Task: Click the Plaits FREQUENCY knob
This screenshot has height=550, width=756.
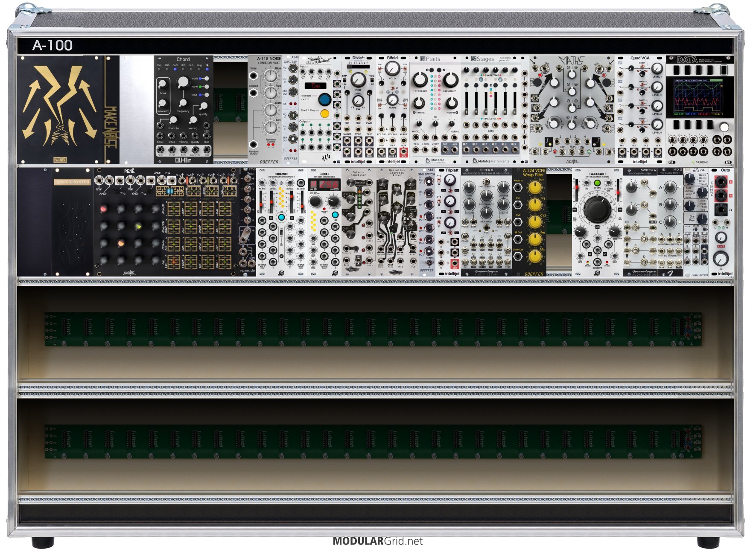Action: point(420,79)
